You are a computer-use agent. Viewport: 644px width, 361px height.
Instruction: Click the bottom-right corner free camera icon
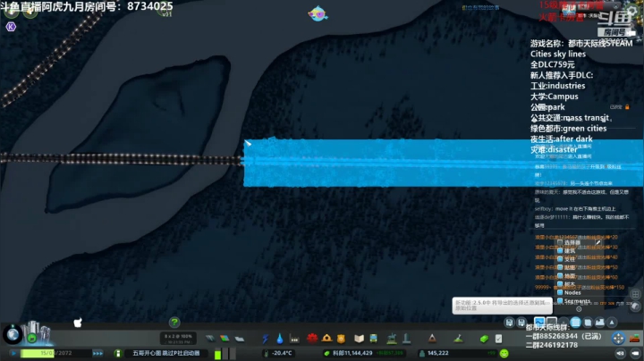[636, 353]
